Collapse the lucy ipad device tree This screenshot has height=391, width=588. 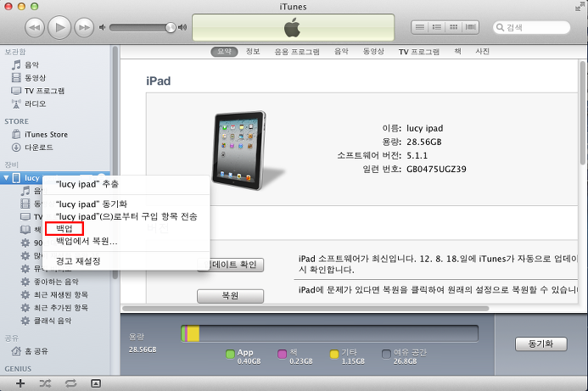[x=6, y=178]
